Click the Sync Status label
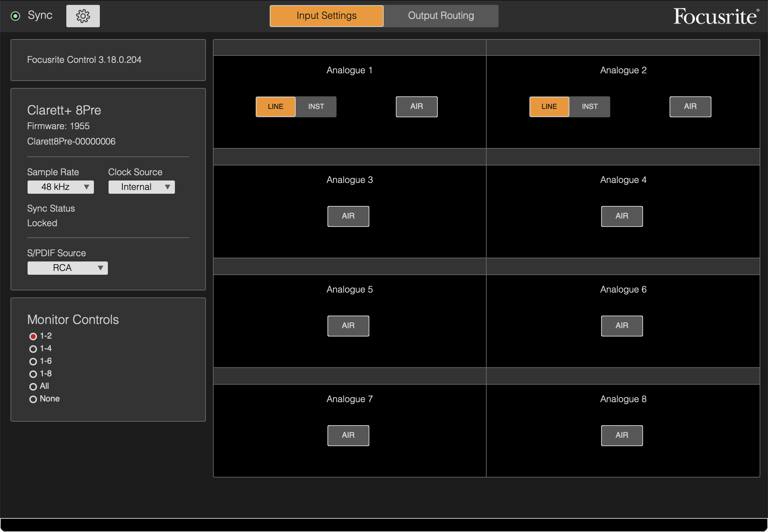The width and height of the screenshot is (768, 532). point(51,208)
